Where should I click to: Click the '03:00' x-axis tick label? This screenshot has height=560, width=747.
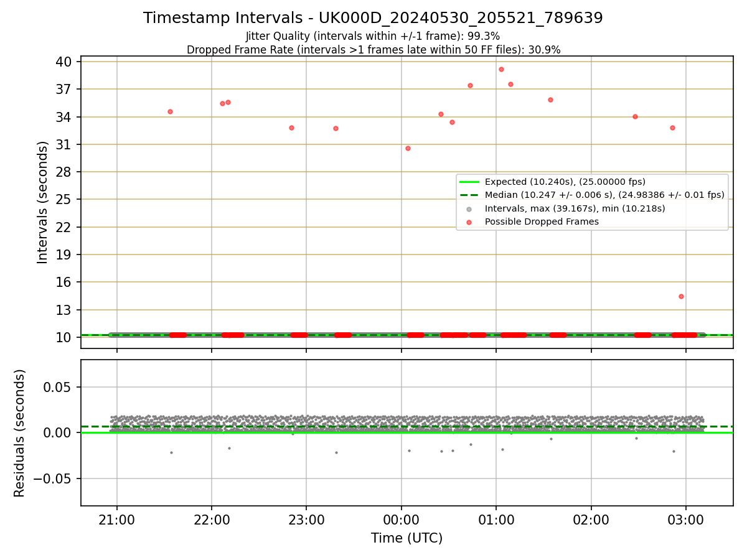686,520
